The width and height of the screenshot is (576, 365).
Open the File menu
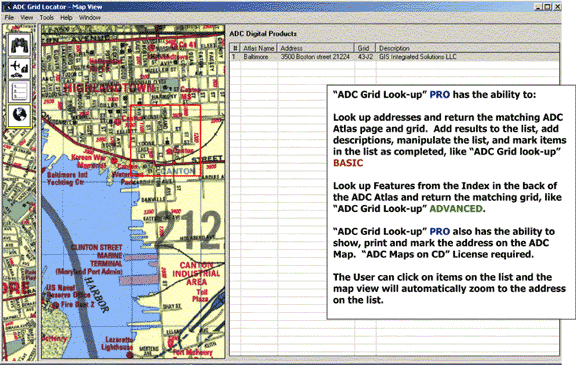pyautogui.click(x=9, y=18)
